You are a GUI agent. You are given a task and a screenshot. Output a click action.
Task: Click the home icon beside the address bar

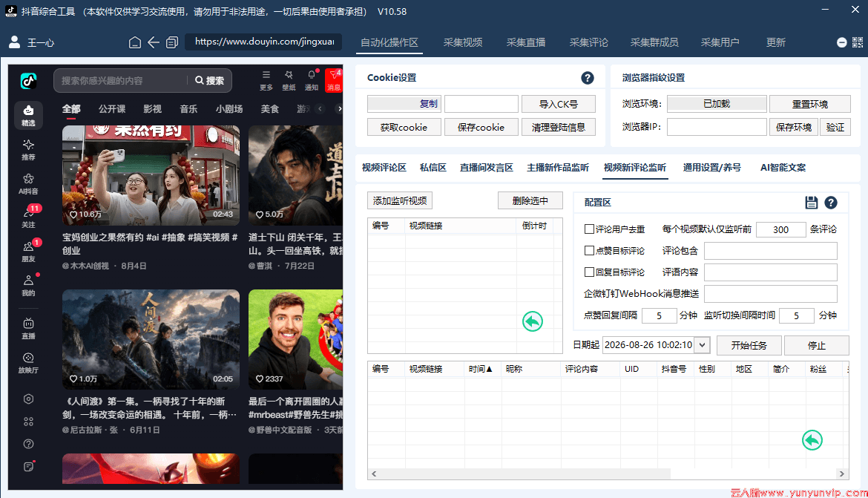coord(134,42)
